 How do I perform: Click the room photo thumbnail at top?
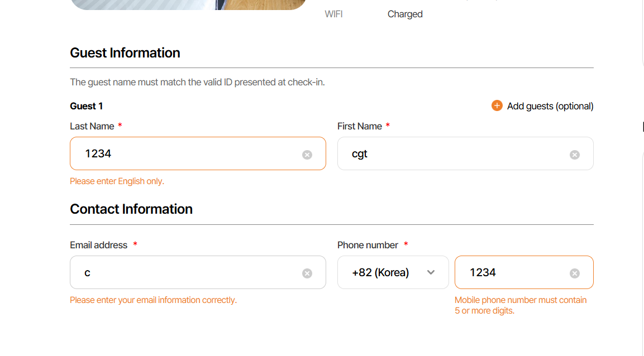tap(187, 4)
